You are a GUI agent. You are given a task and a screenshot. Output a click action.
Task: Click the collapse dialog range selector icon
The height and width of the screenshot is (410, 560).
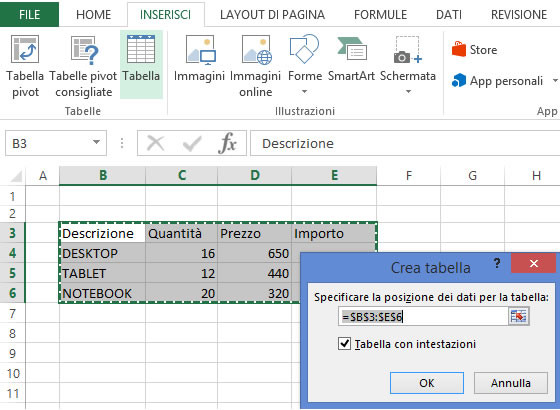pyautogui.click(x=519, y=317)
